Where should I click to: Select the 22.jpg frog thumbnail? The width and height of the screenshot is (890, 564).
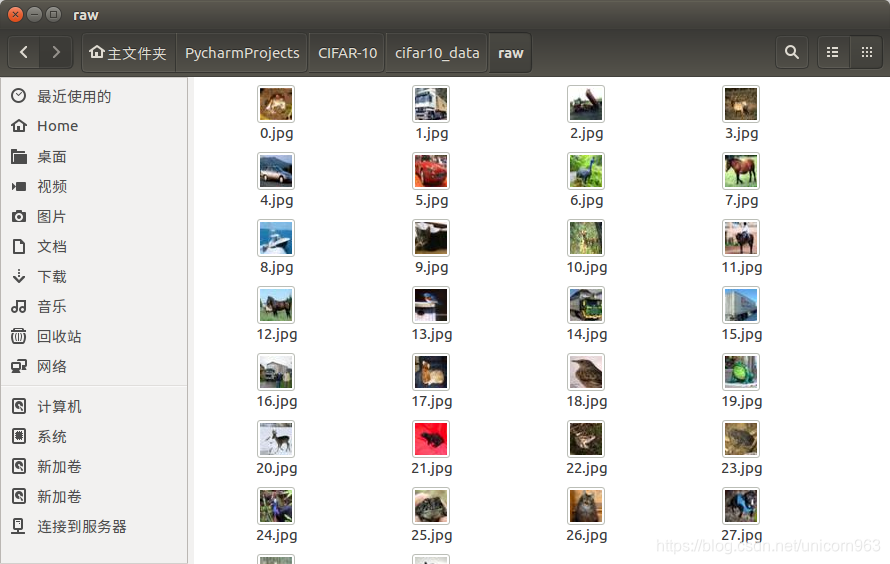click(586, 439)
